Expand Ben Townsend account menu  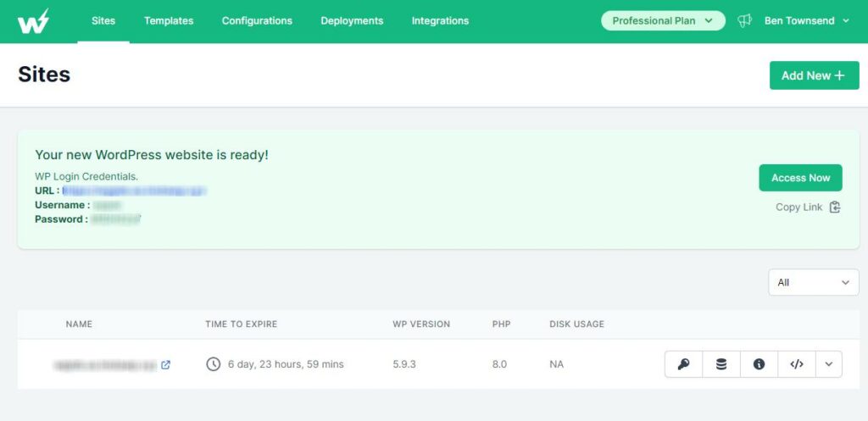click(x=807, y=21)
